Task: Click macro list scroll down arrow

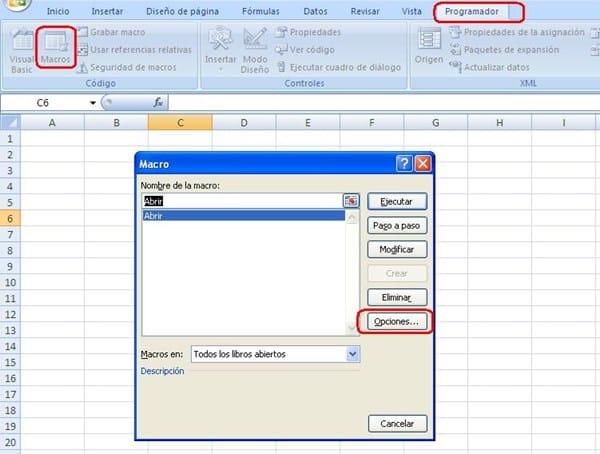Action: coord(352,328)
